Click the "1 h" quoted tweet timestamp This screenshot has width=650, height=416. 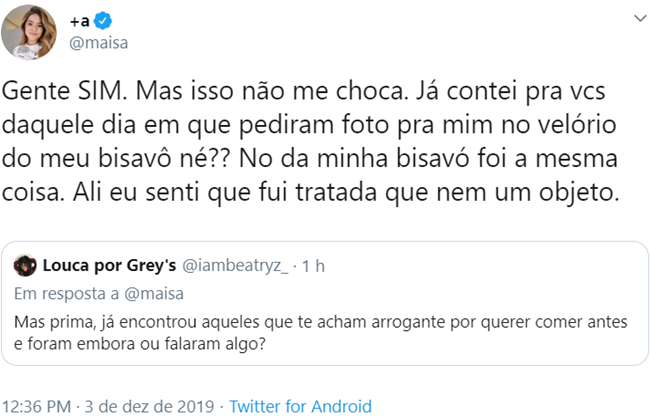pyautogui.click(x=313, y=266)
